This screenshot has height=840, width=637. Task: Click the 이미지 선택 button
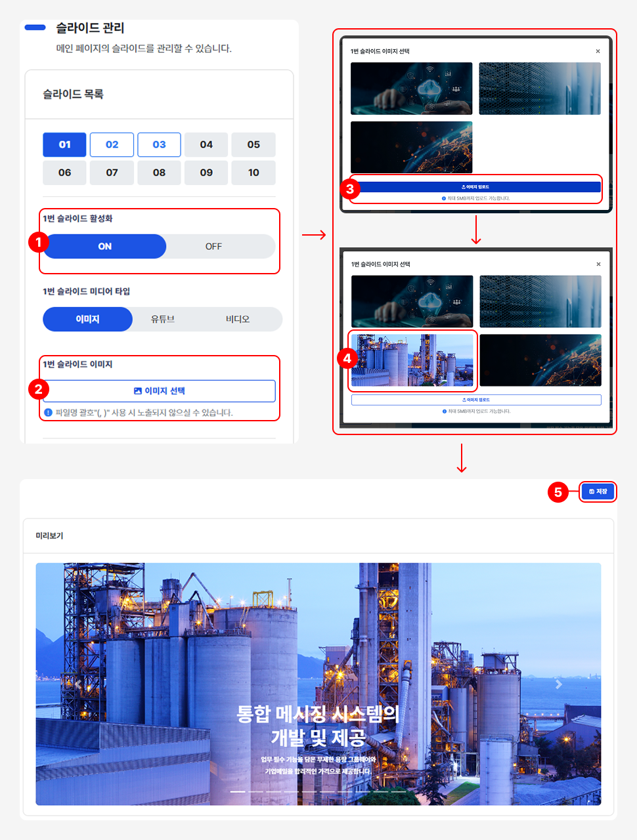tap(159, 390)
